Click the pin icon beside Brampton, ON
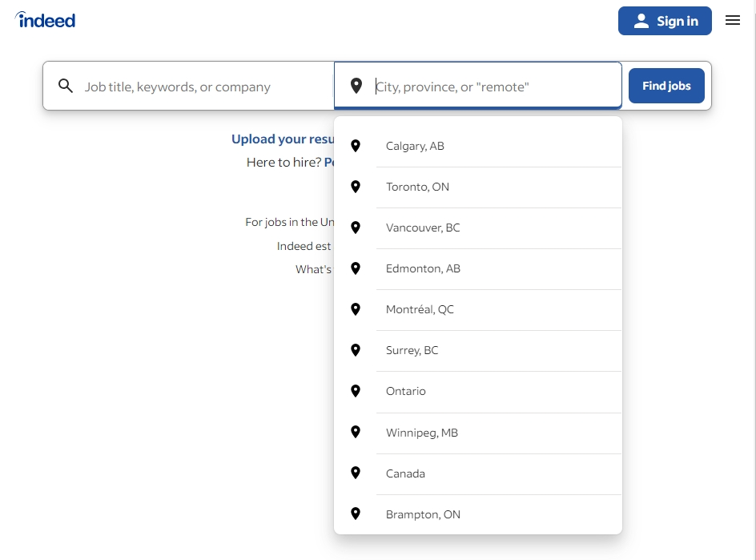Screen dimensions: 756x560 [x=356, y=514]
